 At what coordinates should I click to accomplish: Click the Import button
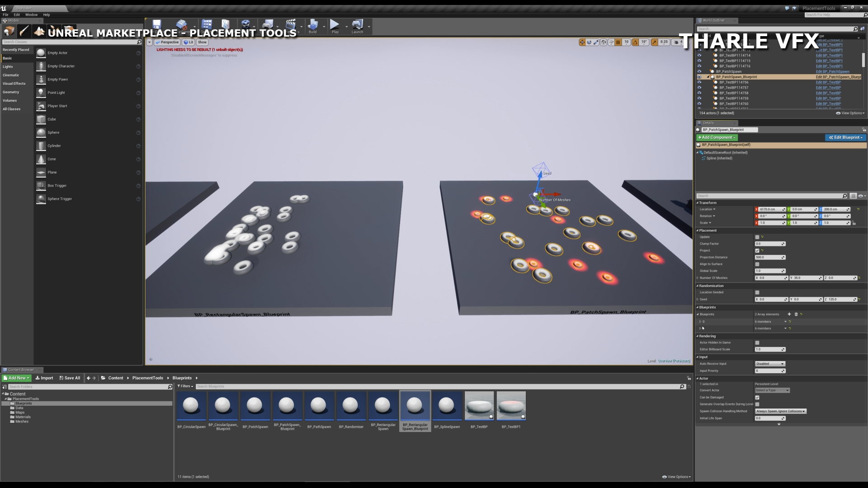tap(44, 378)
